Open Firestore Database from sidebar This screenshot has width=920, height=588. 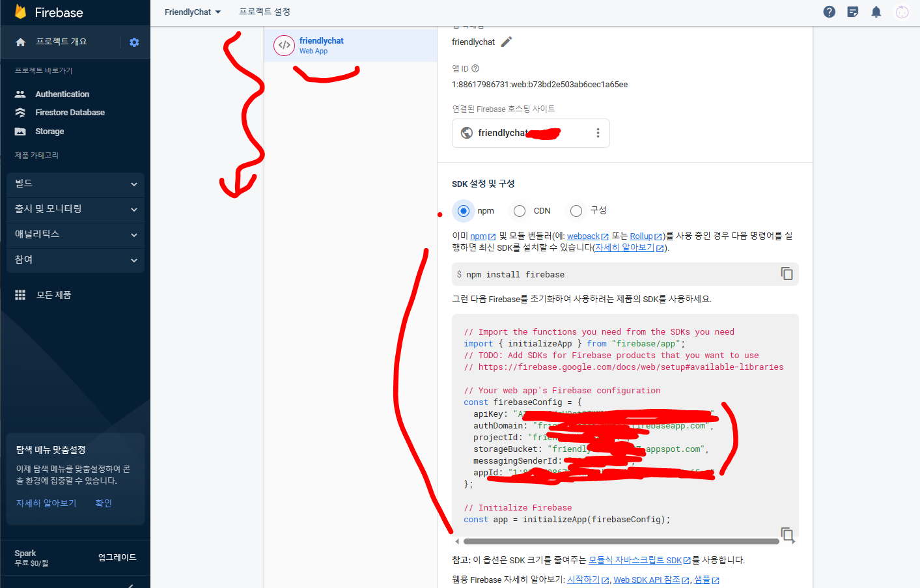tap(70, 113)
